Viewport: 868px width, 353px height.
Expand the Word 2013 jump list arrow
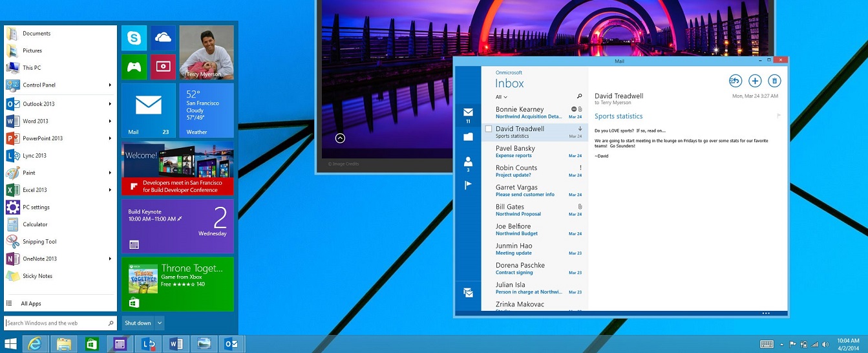pos(110,121)
